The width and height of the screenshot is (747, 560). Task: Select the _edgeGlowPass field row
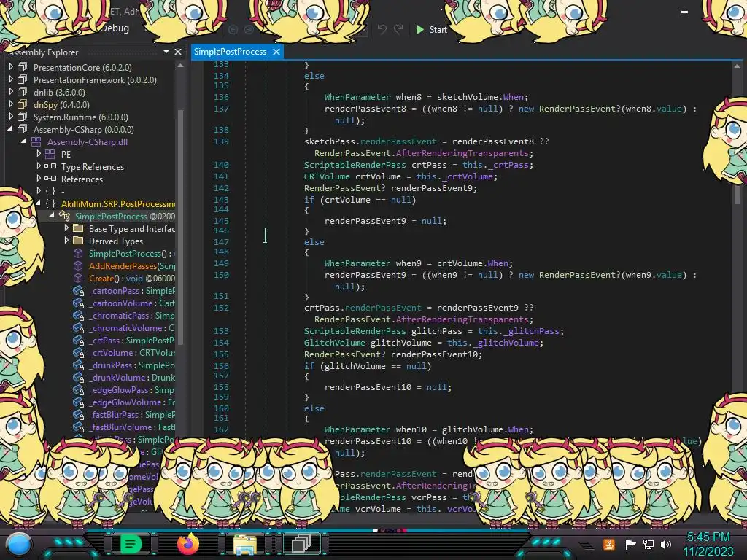tap(133, 389)
